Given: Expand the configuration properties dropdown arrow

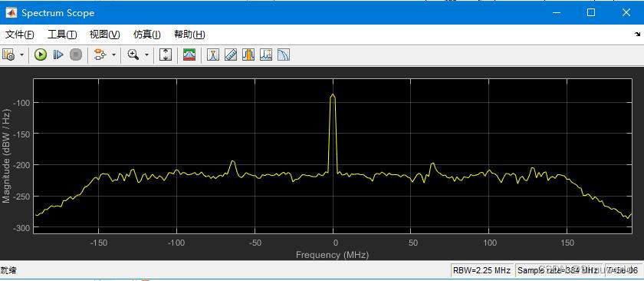Looking at the screenshot, I should click(21, 55).
